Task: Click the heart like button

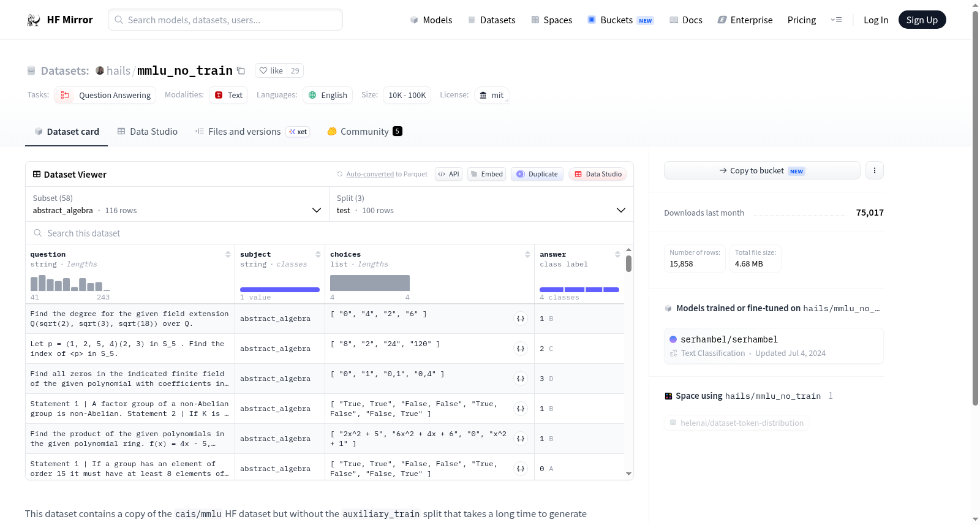Action: [271, 71]
